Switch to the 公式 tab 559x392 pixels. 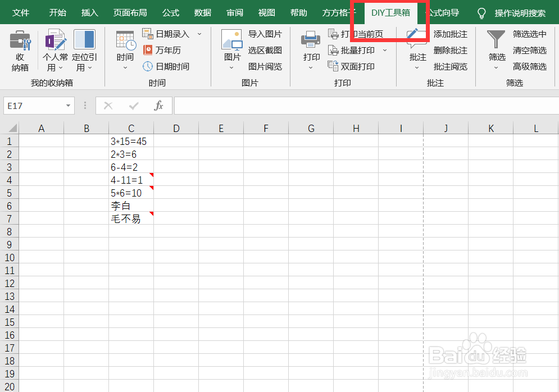tap(170, 13)
